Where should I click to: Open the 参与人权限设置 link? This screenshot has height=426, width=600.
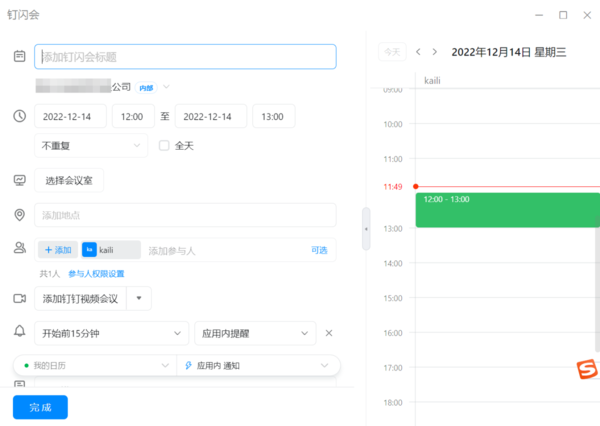tap(96, 273)
